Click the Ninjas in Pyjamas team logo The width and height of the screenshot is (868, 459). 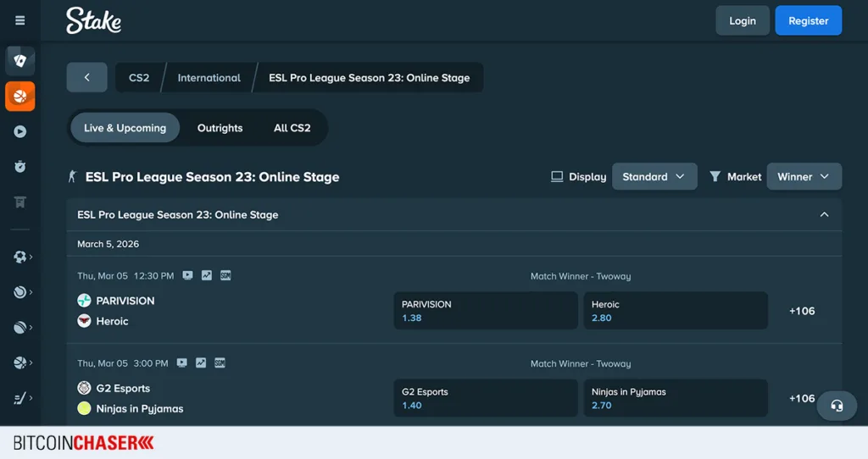coord(84,409)
